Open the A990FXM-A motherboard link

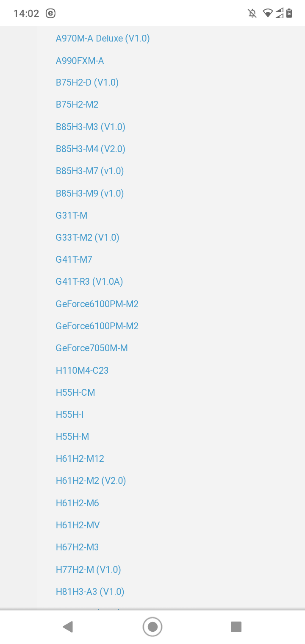click(x=80, y=61)
